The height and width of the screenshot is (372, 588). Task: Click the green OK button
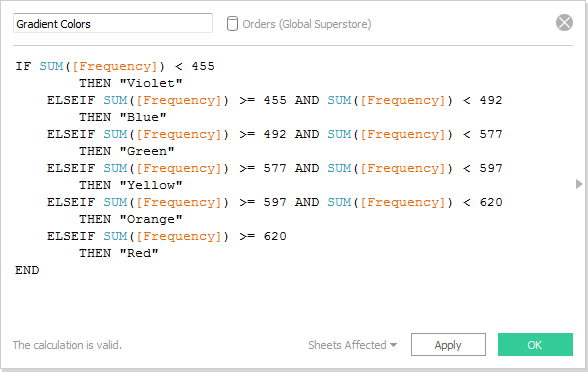535,344
